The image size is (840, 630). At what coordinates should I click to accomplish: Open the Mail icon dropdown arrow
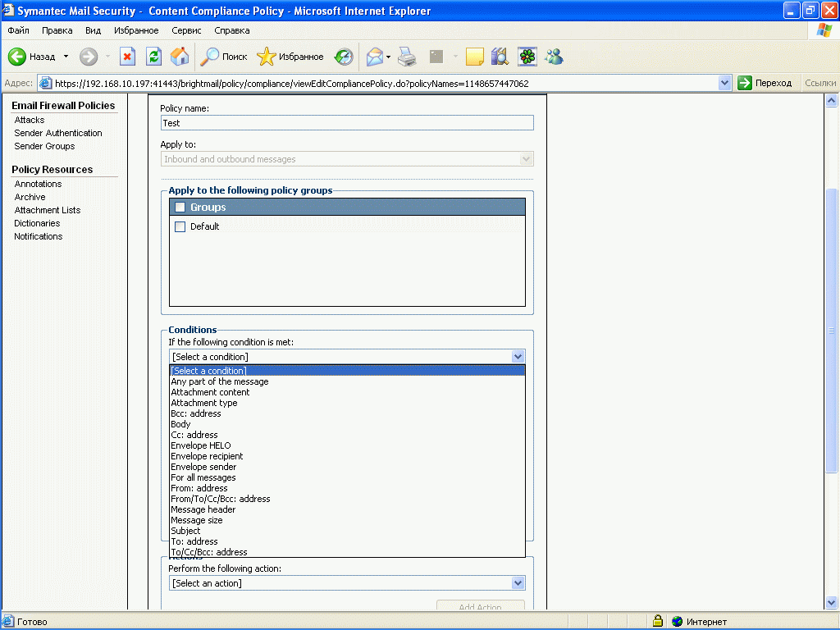coord(388,57)
